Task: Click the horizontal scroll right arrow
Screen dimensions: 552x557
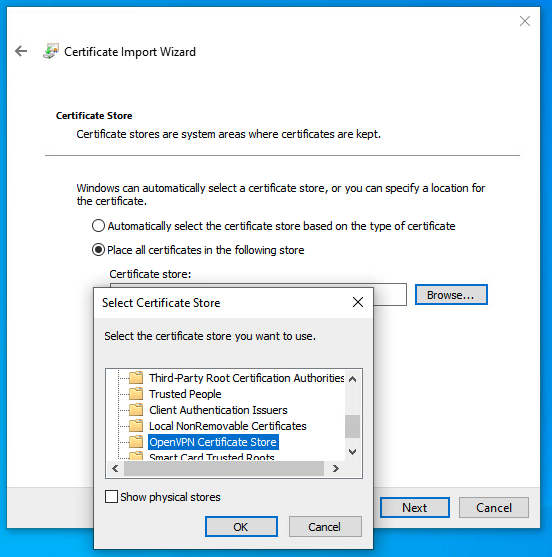Action: (x=336, y=469)
